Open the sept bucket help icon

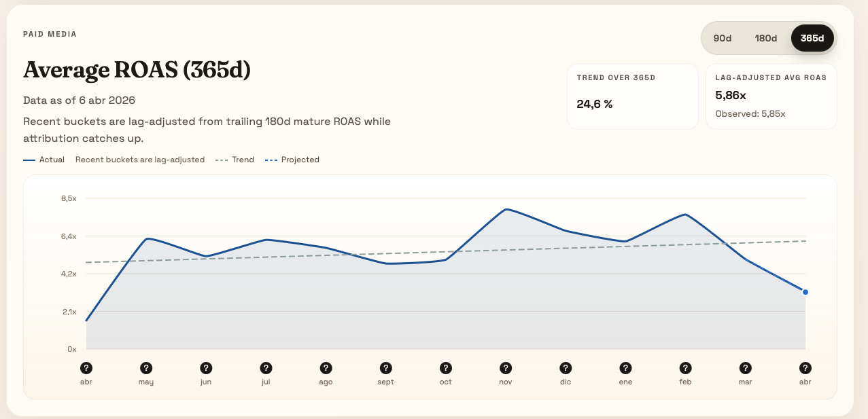385,367
